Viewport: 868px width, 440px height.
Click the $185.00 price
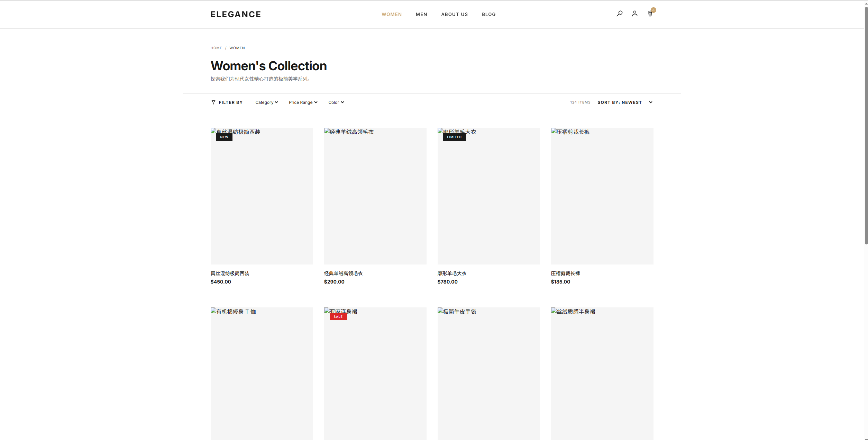(x=560, y=282)
